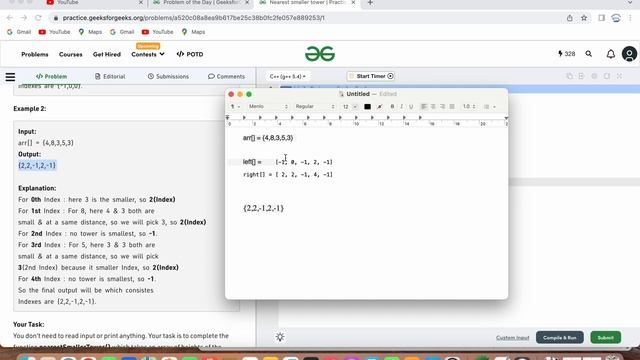Open the Courses nav link
The height and width of the screenshot is (360, 640).
(x=71, y=54)
